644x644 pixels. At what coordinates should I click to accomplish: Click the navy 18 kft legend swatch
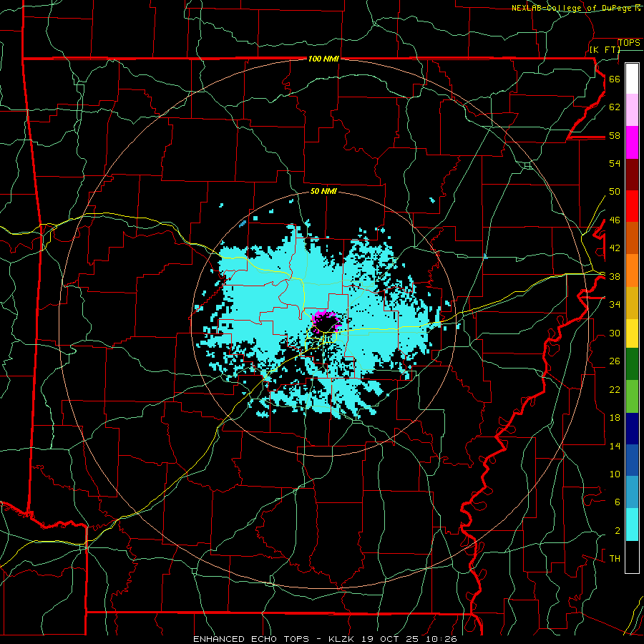[x=632, y=428]
